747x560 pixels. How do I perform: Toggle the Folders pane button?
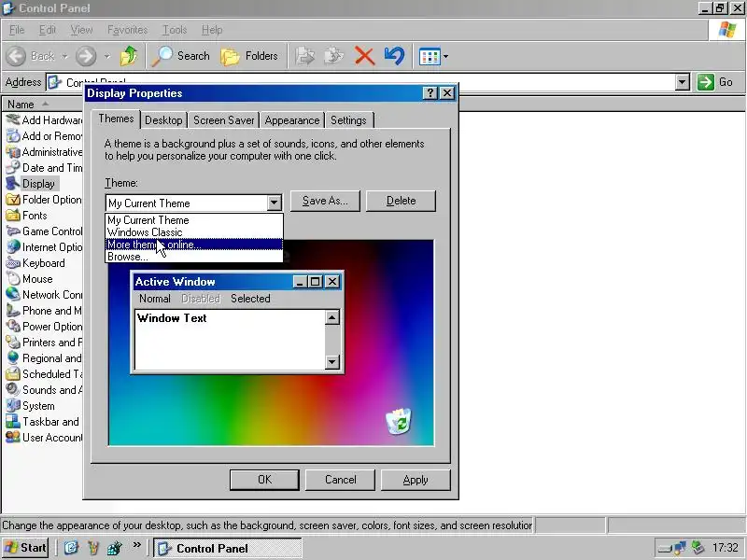(x=249, y=56)
